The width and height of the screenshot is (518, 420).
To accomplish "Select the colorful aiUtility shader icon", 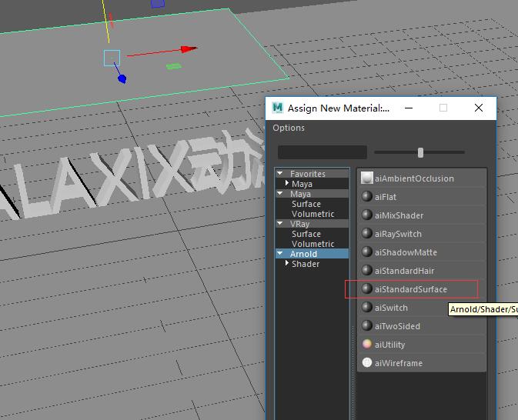I will click(366, 345).
